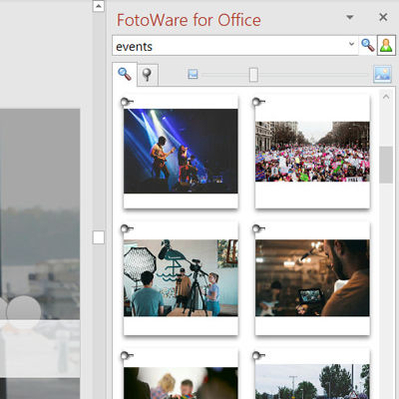Pin the children photo at bottom
Viewport: 399px width, 399px height.
(127, 355)
